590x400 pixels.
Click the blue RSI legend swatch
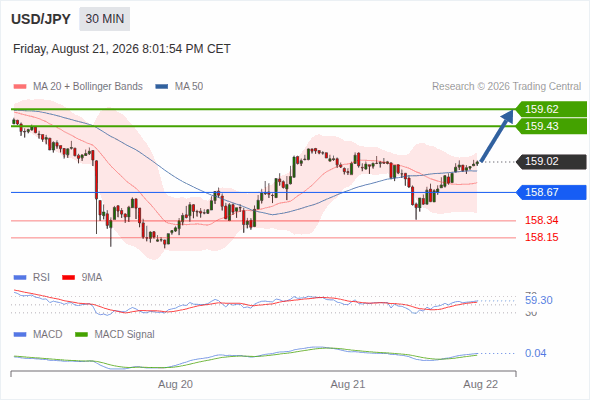[20, 278]
